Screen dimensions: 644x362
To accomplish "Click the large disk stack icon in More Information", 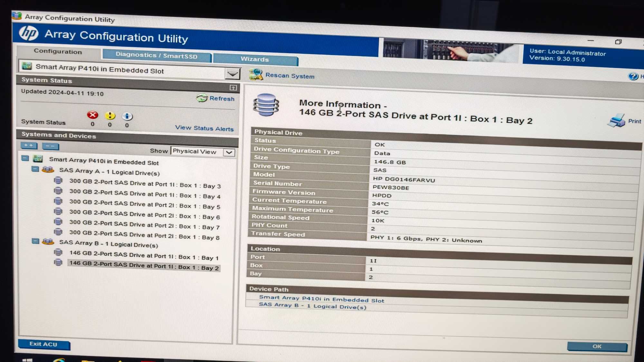I will click(266, 105).
